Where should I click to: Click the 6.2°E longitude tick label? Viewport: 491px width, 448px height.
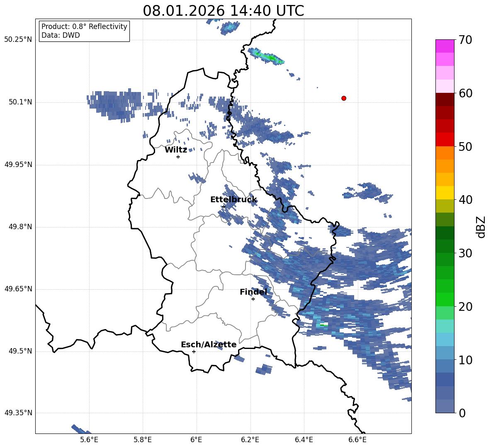pos(250,440)
